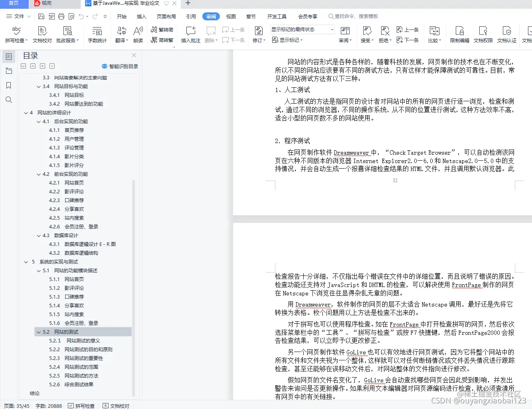Click the 查找命令、搜索模板 search box
532x409 pixels.
click(x=353, y=16)
